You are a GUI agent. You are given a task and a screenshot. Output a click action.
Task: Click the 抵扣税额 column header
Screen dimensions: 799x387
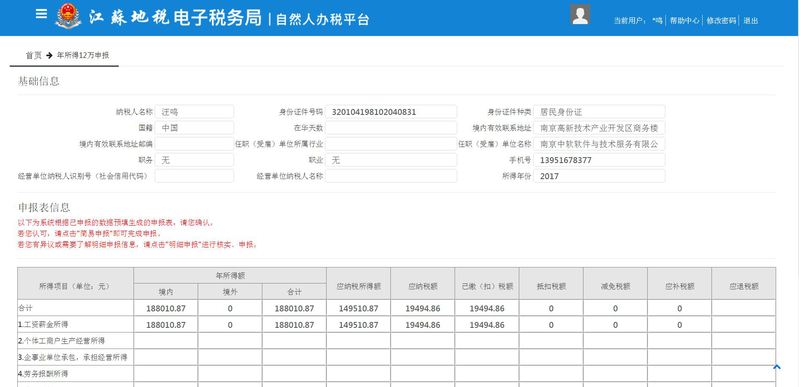coord(551,283)
